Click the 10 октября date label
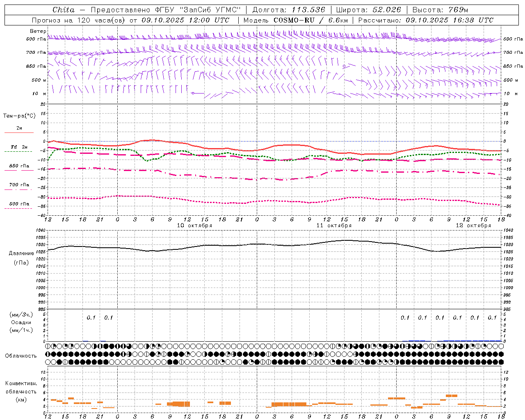 pos(194,226)
